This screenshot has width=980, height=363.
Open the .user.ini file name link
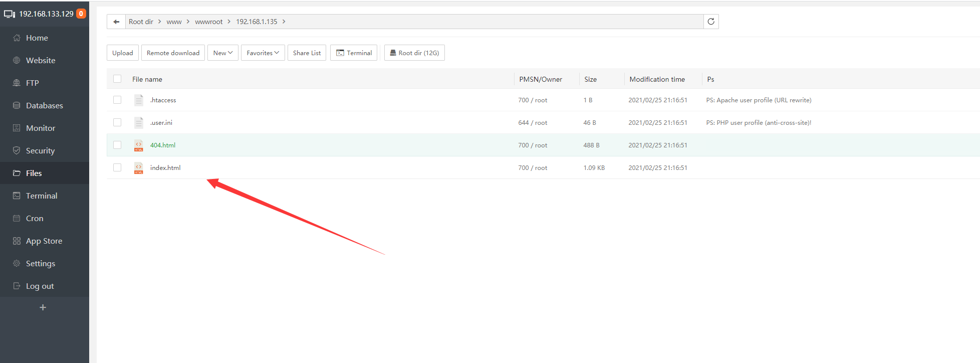161,122
